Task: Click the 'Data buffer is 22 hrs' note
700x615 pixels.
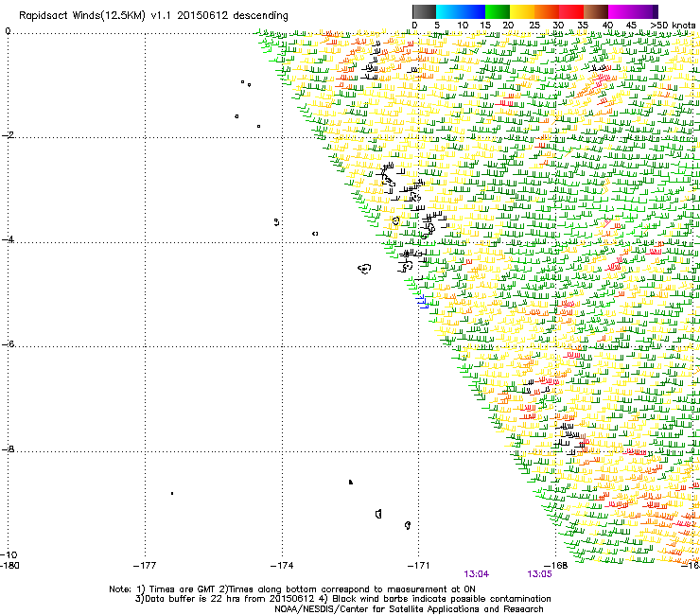Action: click(342, 599)
